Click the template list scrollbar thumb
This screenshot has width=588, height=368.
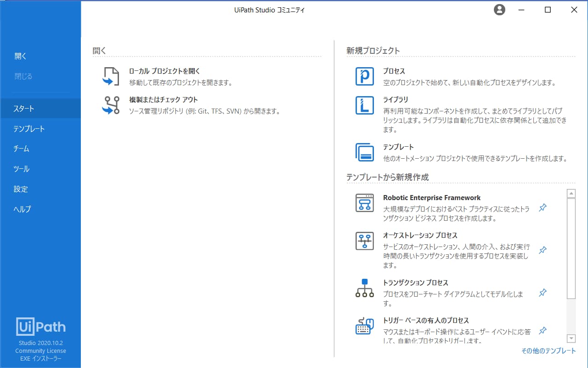click(571, 248)
